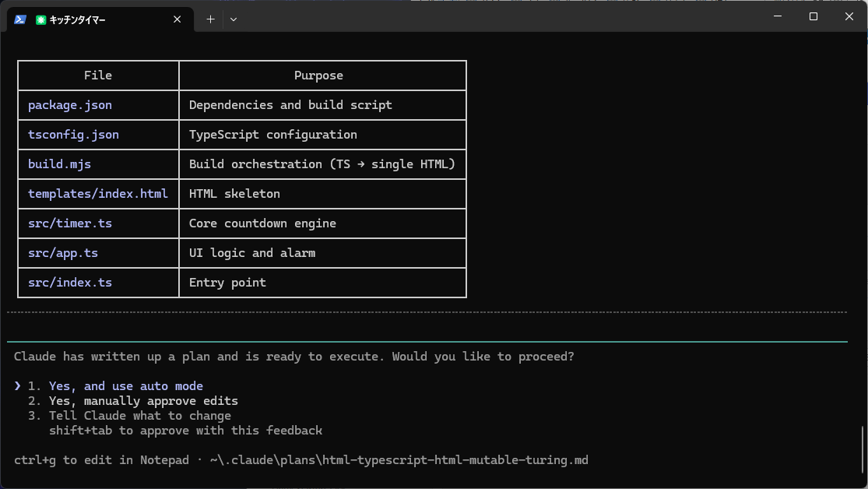Screen dimensions: 868x489
Task: Click the PowerShell icon on the tab
Action: [20, 19]
